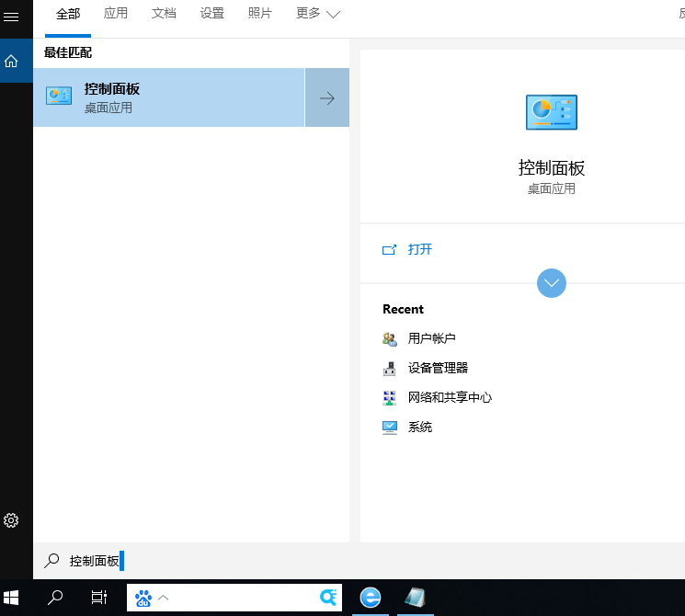Open Internet Explorer from the taskbar
The width and height of the screenshot is (685, 616).
tap(371, 598)
